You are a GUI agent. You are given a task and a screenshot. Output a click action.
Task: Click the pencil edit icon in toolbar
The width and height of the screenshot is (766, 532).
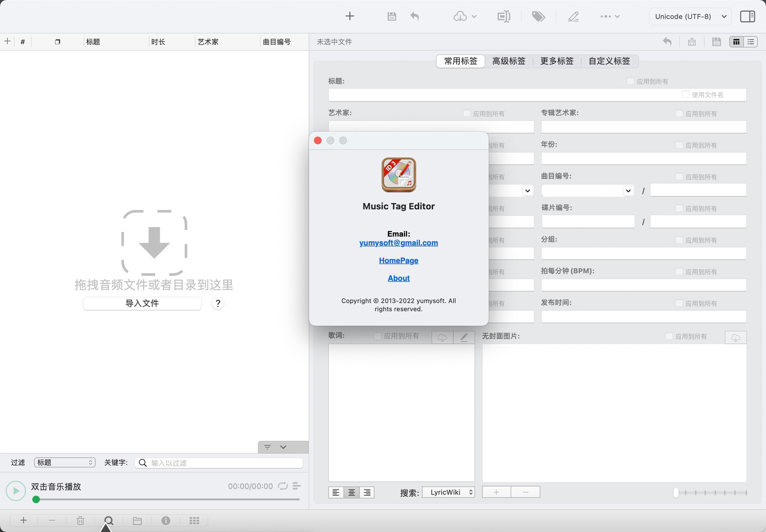[573, 16]
